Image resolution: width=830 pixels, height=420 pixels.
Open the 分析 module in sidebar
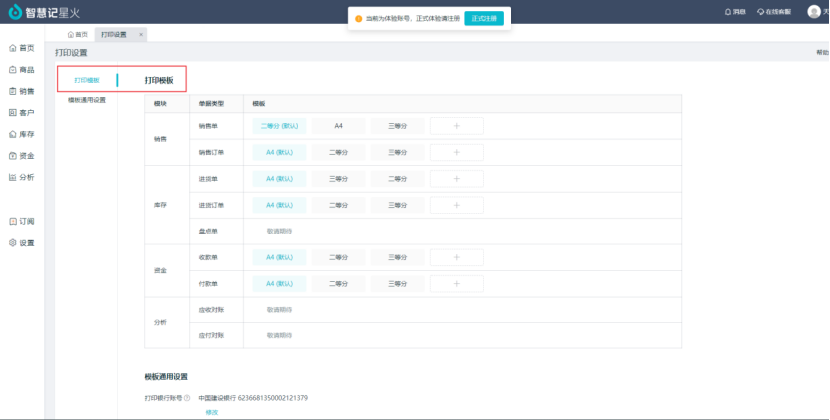(x=22, y=177)
